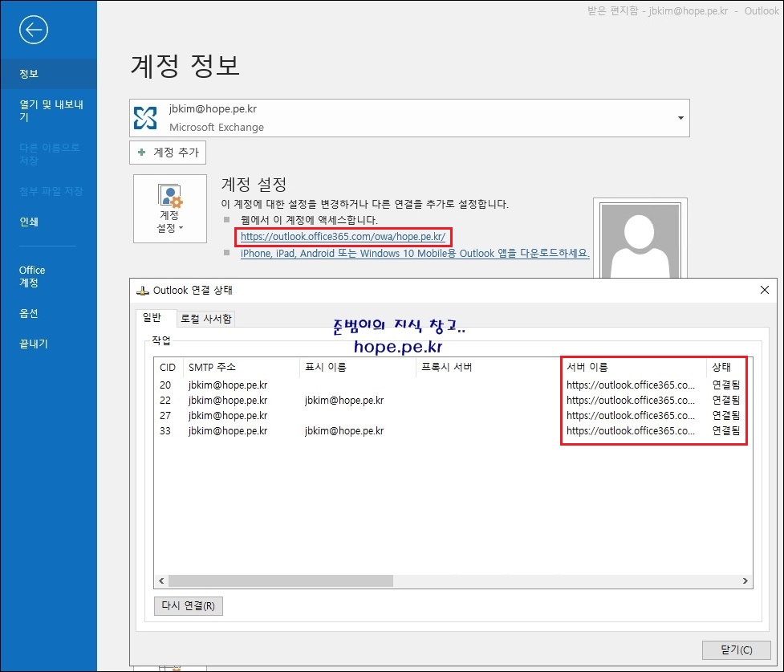This screenshot has height=672, width=784.
Task: Select 정보 in the sidebar
Action: pyautogui.click(x=48, y=74)
